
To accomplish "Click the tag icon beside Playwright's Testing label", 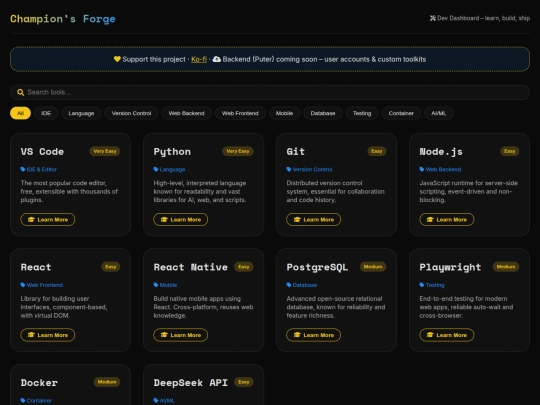I will (x=422, y=285).
